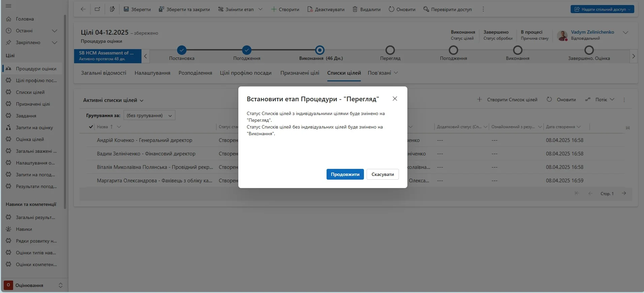Screen dimensions: 644x293
Task: Click Deactivate (Деактивувати) in toolbar
Action: [x=326, y=9]
